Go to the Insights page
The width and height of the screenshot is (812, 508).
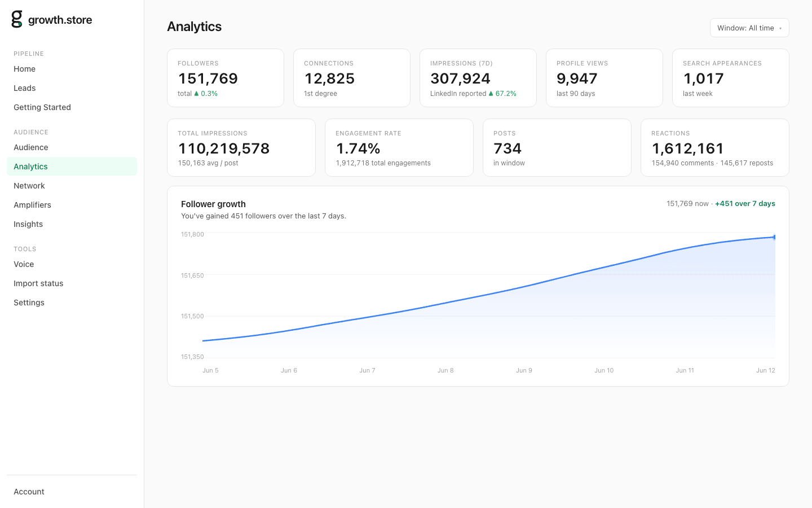pos(72,224)
